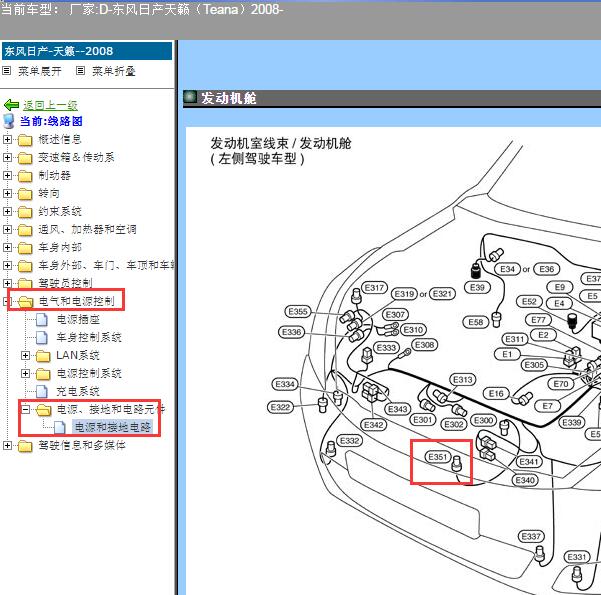The width and height of the screenshot is (601, 595).
Task: Click the E334 connector label
Action: click(x=285, y=384)
